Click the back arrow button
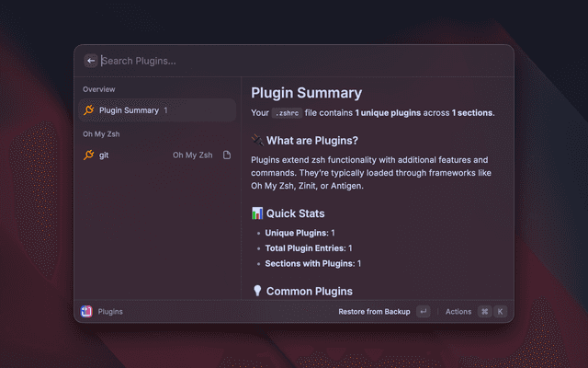This screenshot has height=368, width=588. point(91,61)
